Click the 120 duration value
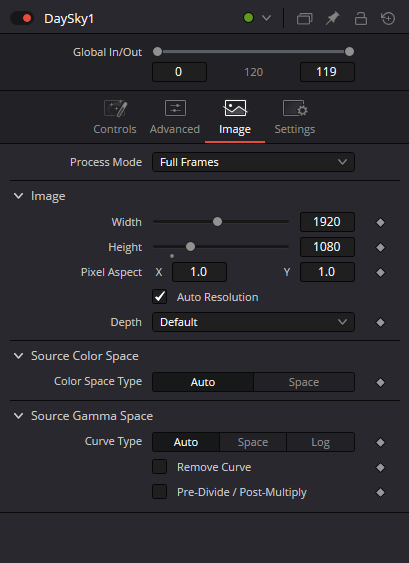The image size is (409, 563). click(x=254, y=72)
